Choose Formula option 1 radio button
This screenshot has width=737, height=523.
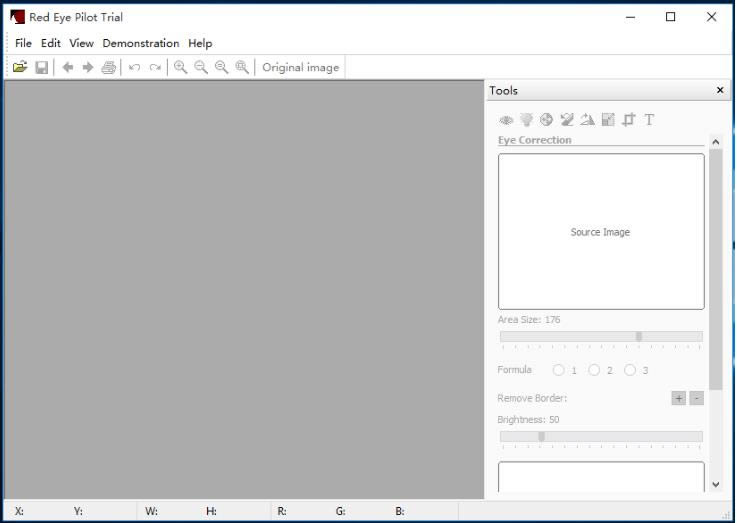coord(558,370)
